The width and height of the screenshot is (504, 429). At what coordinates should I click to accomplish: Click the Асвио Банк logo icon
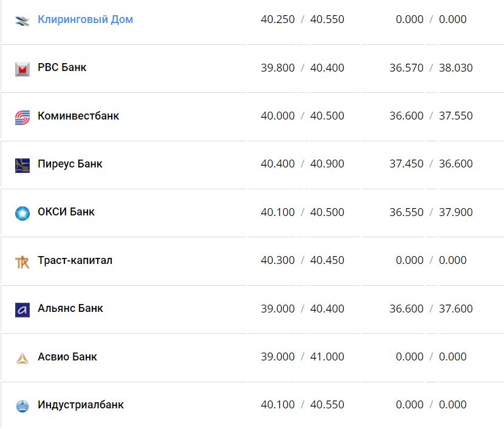22,358
